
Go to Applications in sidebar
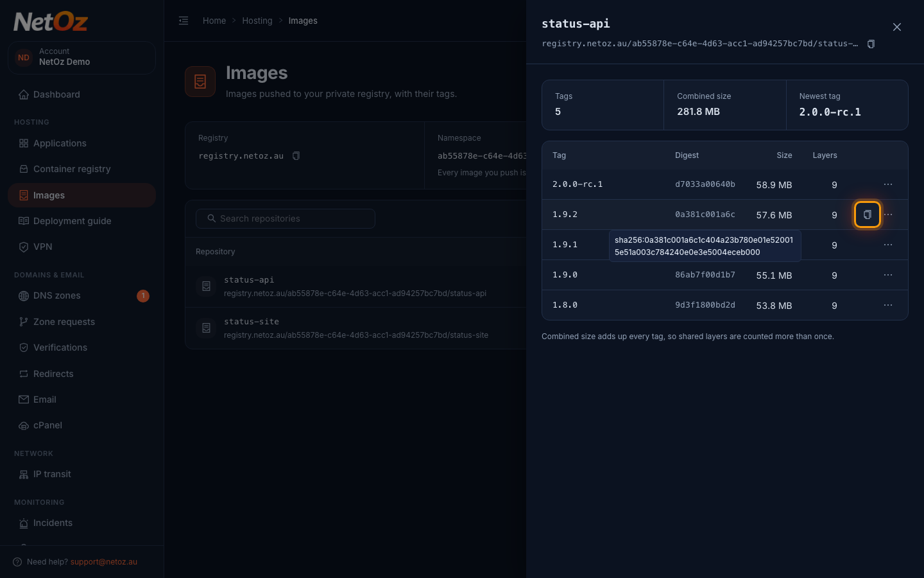tap(81, 143)
